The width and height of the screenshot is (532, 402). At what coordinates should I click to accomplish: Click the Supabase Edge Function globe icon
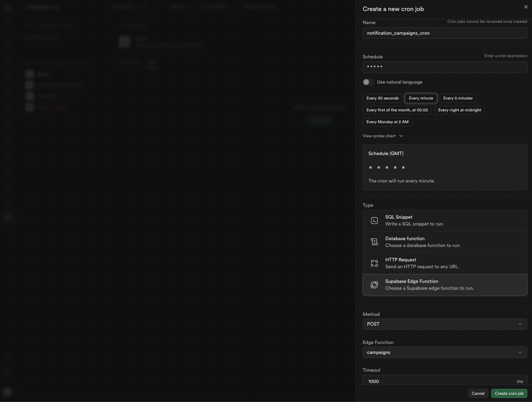click(x=374, y=285)
